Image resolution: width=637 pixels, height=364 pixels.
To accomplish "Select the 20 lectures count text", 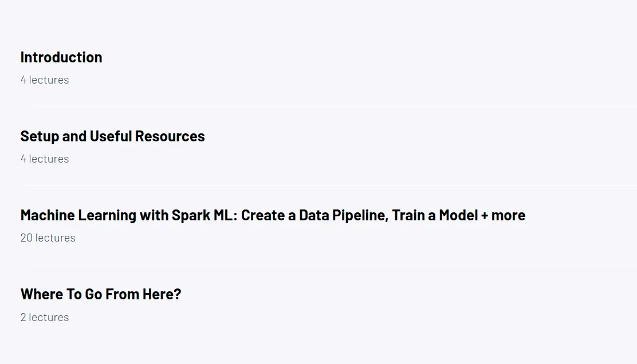I will click(48, 238).
